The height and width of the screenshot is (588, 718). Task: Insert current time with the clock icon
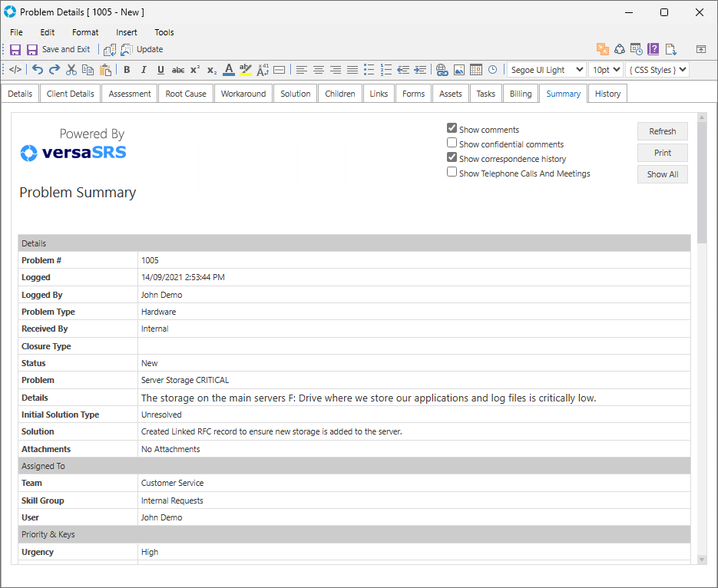492,70
